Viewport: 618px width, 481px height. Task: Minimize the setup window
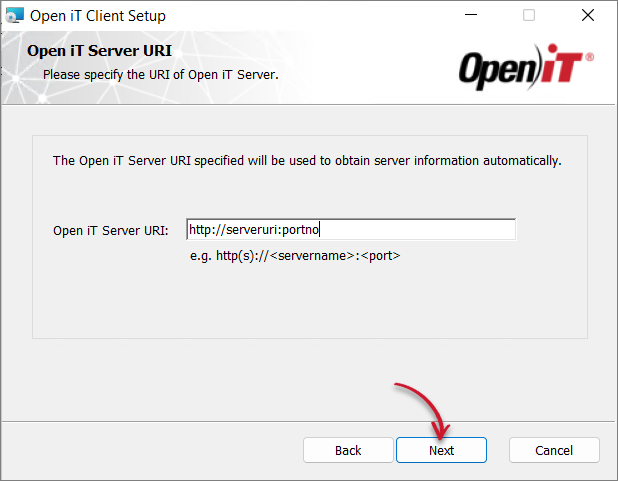(x=471, y=15)
